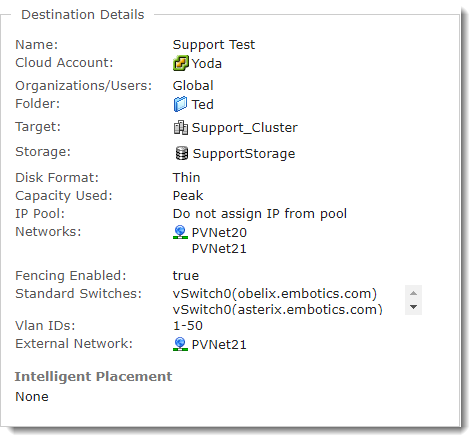The height and width of the screenshot is (442, 476).
Task: Click the Support_Cluster target name
Action: click(245, 128)
